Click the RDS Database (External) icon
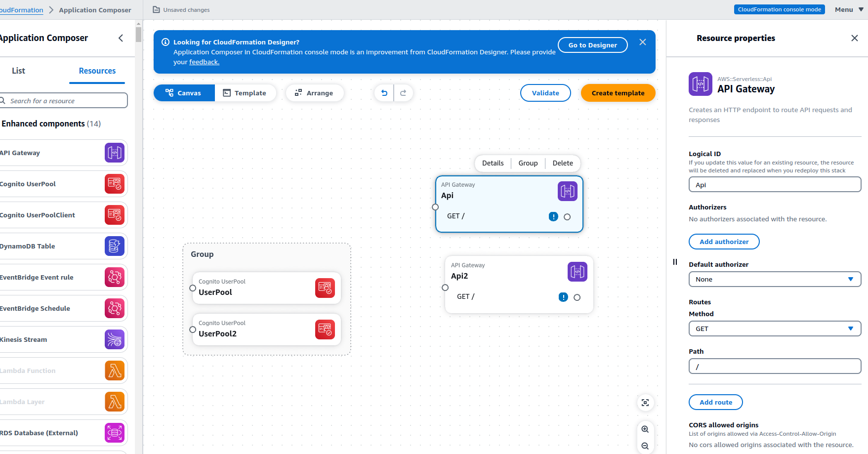 115,433
